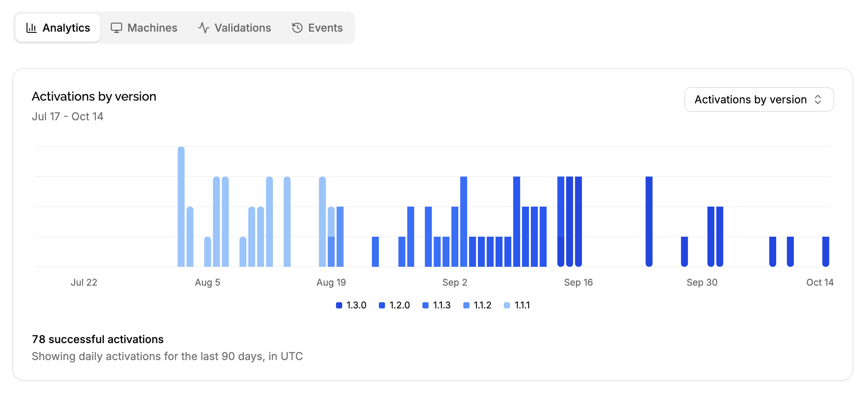Click the "1.1.1" legend label
868x394 pixels.
(x=522, y=305)
